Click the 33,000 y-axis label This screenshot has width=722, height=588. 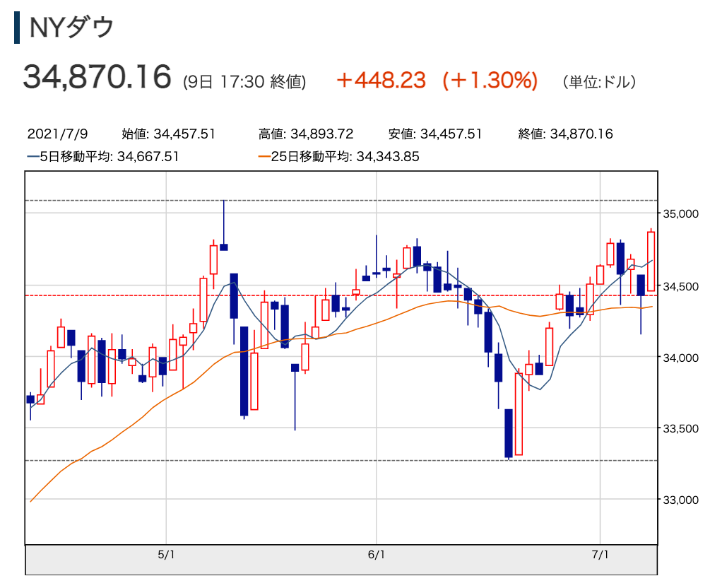tap(680, 500)
